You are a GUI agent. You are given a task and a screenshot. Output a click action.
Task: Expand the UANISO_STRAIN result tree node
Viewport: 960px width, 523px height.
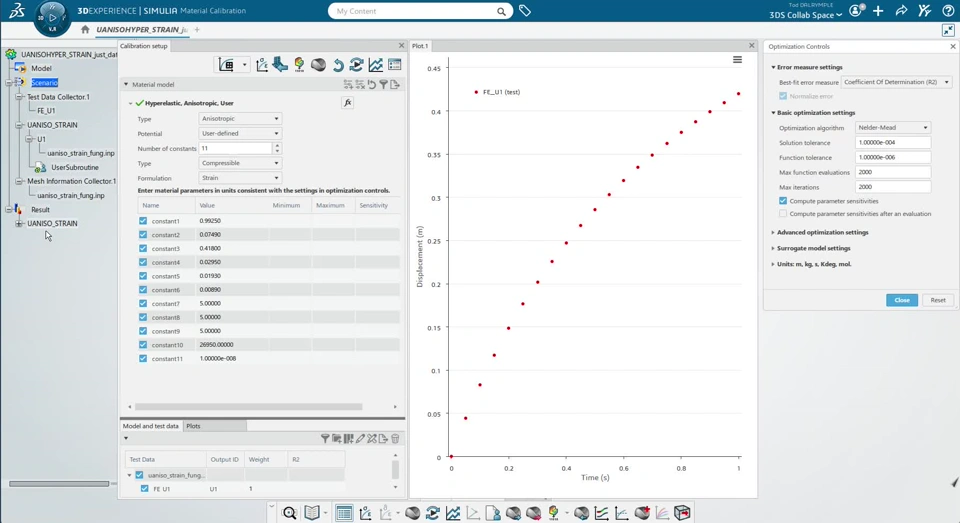[x=19, y=224]
